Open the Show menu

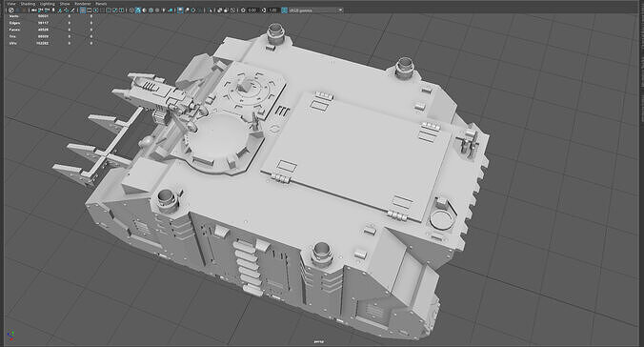pyautogui.click(x=65, y=4)
